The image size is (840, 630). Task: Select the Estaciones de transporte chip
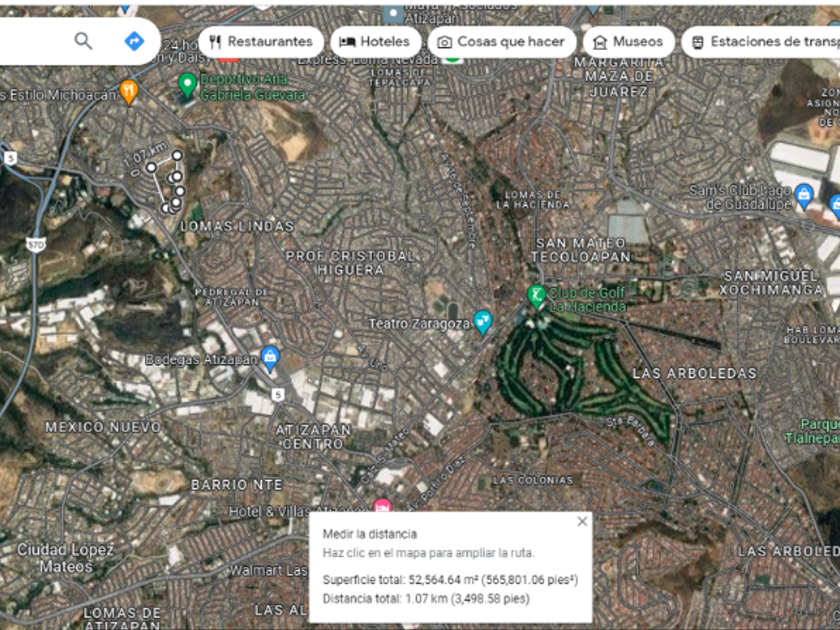[x=761, y=42]
